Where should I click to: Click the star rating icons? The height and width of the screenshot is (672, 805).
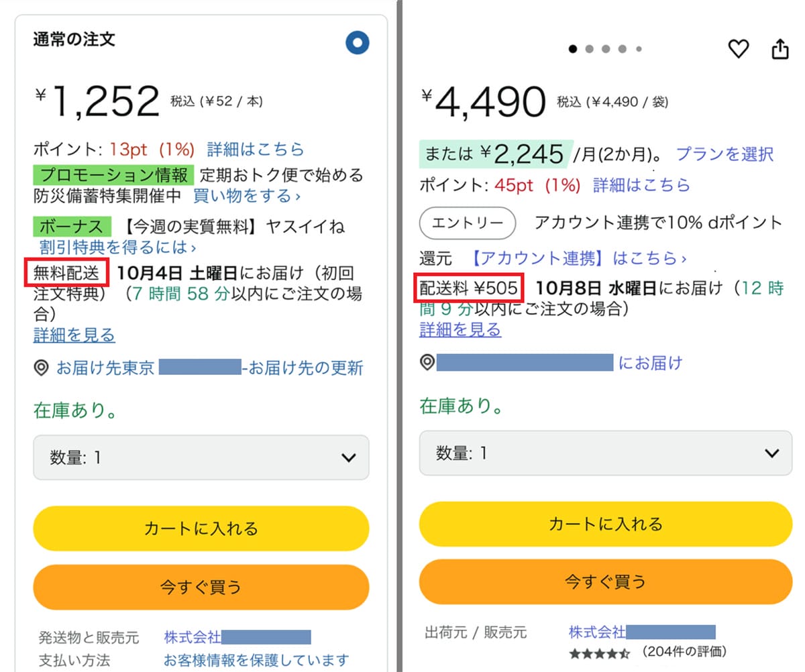pyautogui.click(x=599, y=652)
